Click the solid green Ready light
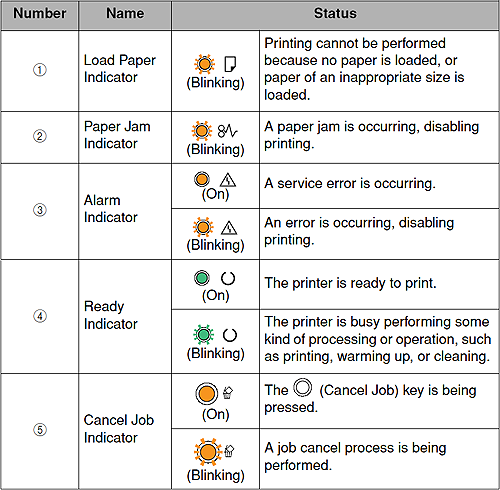500x490 pixels. tap(202, 278)
